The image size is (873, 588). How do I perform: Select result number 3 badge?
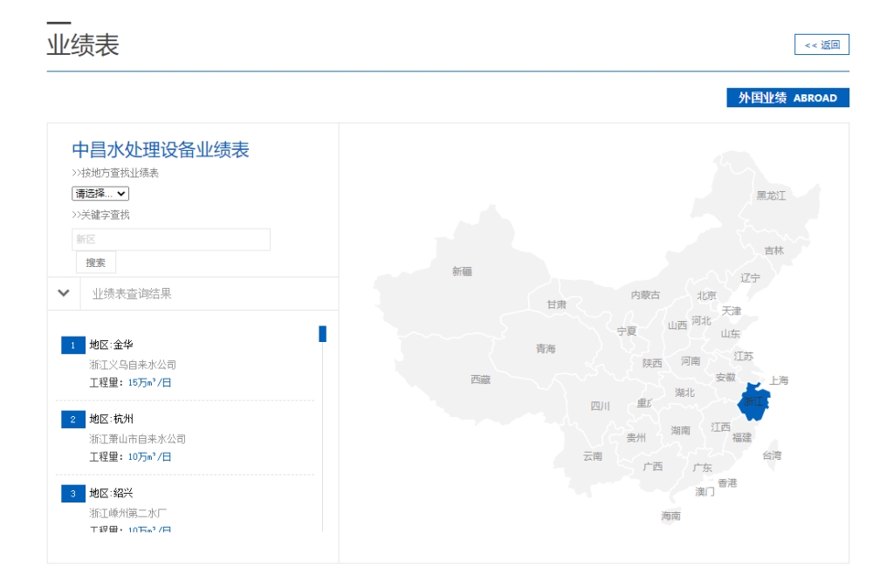[x=73, y=494]
